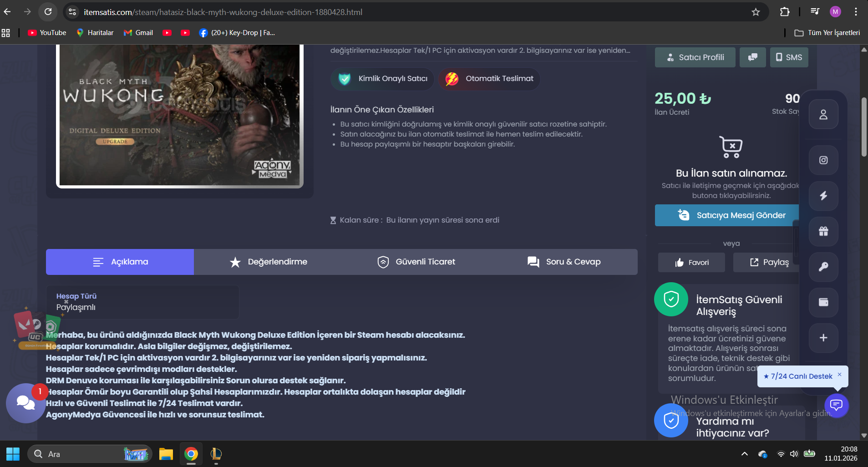Open the apps grid in bookmarks bar
Image resolution: width=868 pixels, height=467 pixels.
click(6, 33)
